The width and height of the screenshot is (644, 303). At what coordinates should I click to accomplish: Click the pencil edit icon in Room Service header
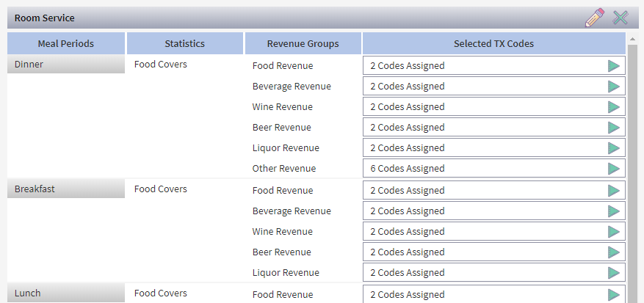[x=594, y=18]
